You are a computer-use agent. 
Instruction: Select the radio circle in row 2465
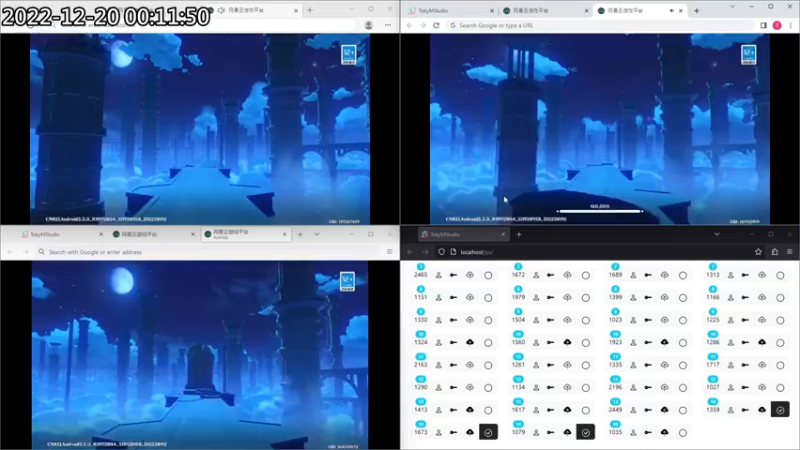pyautogui.click(x=488, y=276)
